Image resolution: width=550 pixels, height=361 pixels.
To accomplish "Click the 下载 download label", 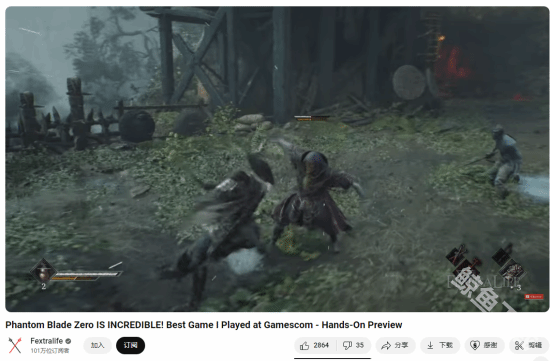I will coord(446,346).
